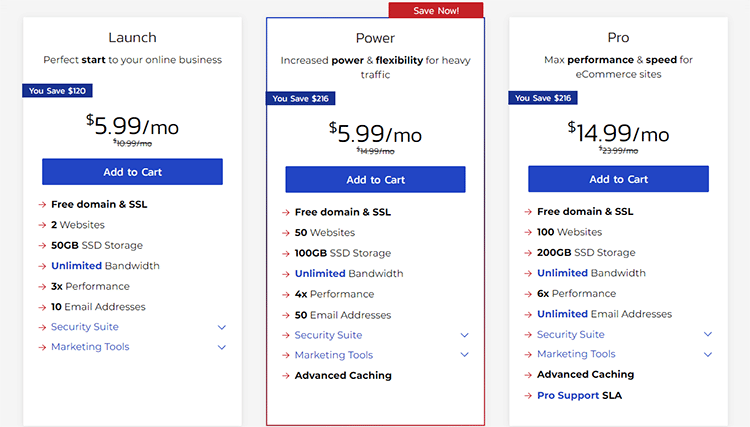The width and height of the screenshot is (750, 427).
Task: Expand Marketing Tools chevron in Power plan
Action: click(x=465, y=355)
